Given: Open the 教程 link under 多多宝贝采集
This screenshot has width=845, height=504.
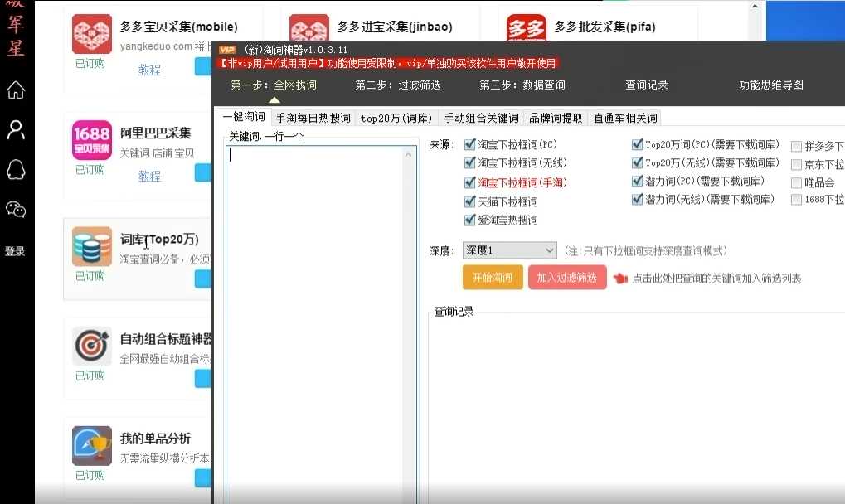Looking at the screenshot, I should (x=149, y=70).
